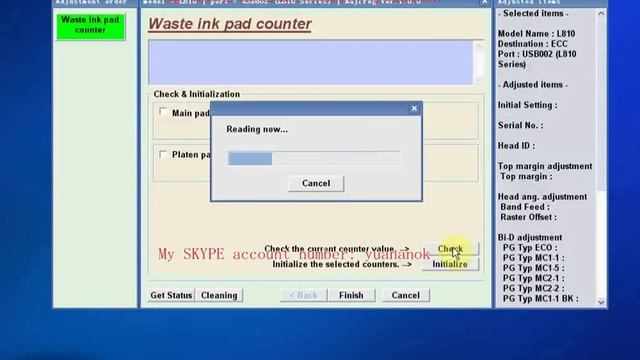The image size is (640, 360).
Task: Click the Head ang. adjustment label
Action: click(x=542, y=197)
